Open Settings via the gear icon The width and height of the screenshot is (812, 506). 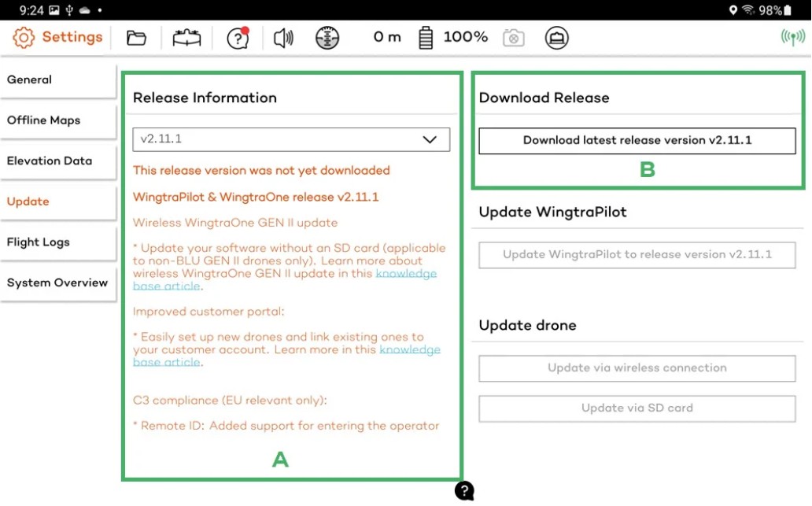pyautogui.click(x=24, y=37)
